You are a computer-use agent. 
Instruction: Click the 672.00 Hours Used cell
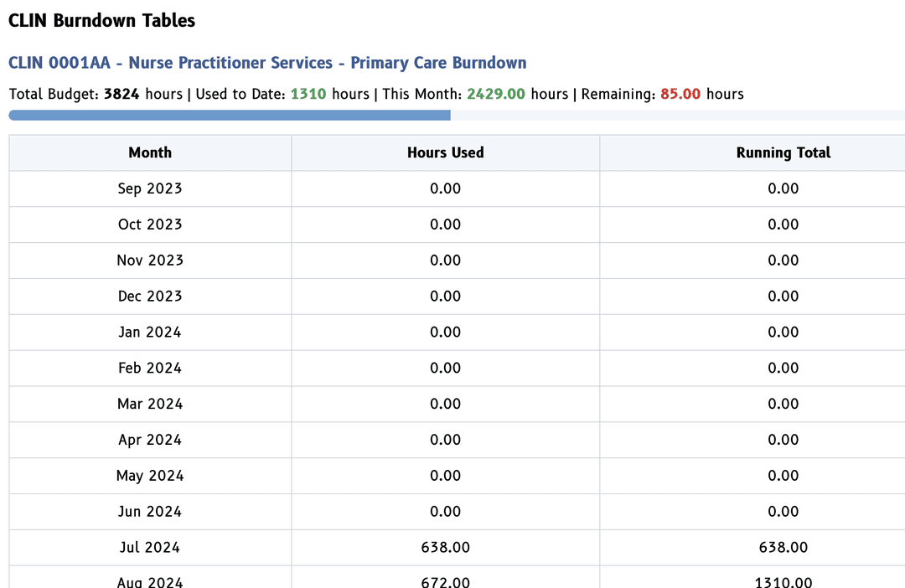click(x=445, y=581)
